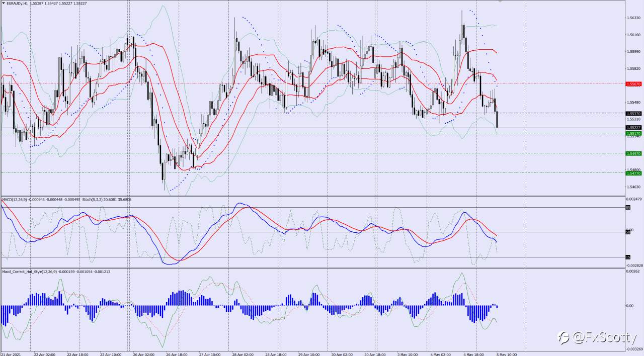
Task: Select the MACD(12,26,9) indicator label
Action: click(15, 200)
